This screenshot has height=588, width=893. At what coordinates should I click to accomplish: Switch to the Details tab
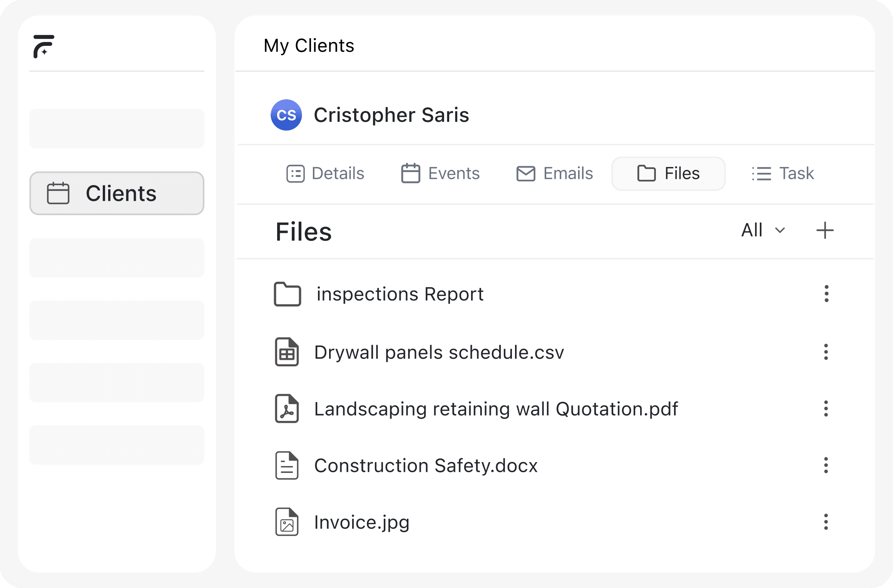point(325,174)
